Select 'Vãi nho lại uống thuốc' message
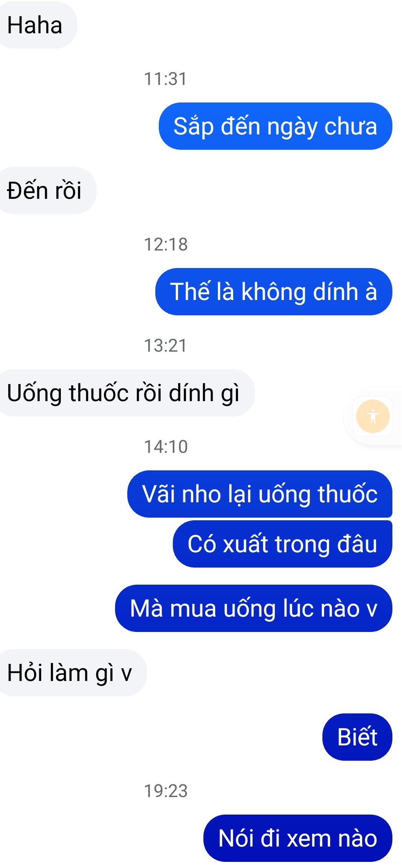The width and height of the screenshot is (402, 868). point(260,494)
